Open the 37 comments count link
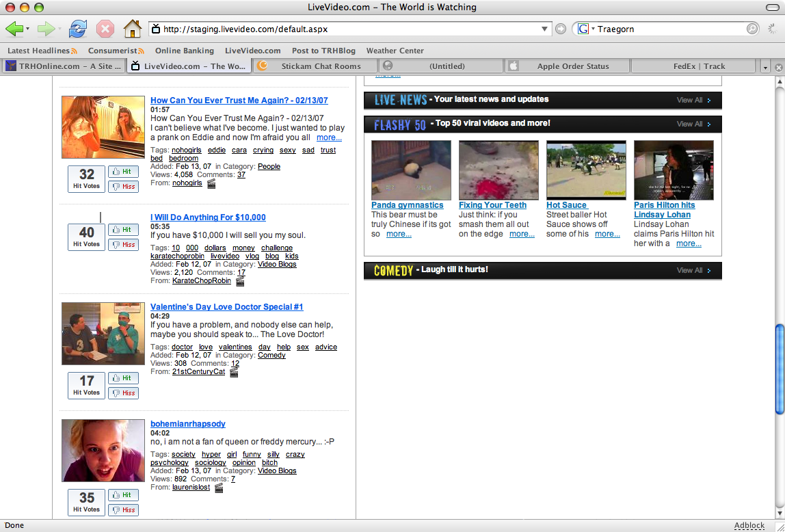This screenshot has width=785, height=532. [x=241, y=174]
